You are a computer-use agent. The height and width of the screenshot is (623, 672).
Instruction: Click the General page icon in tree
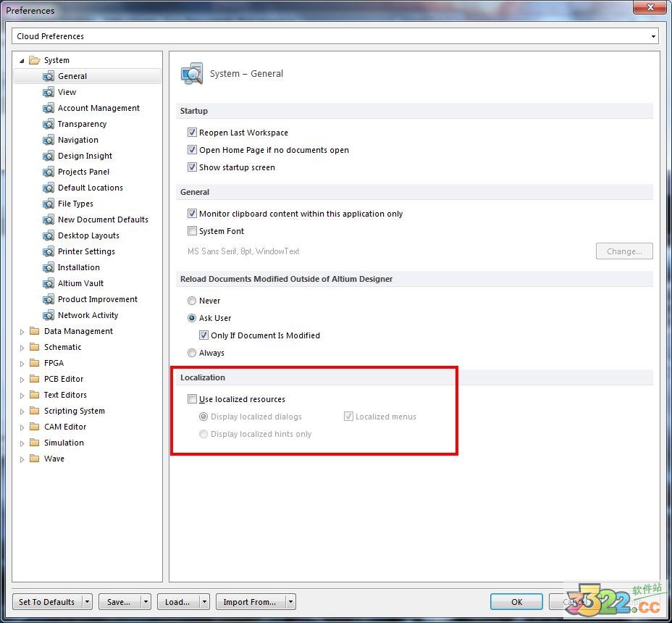click(x=49, y=76)
